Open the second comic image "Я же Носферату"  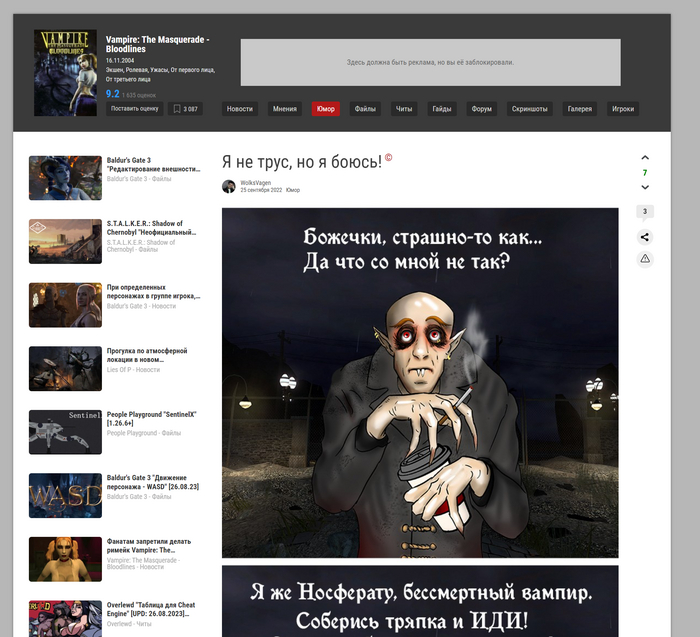[420, 601]
